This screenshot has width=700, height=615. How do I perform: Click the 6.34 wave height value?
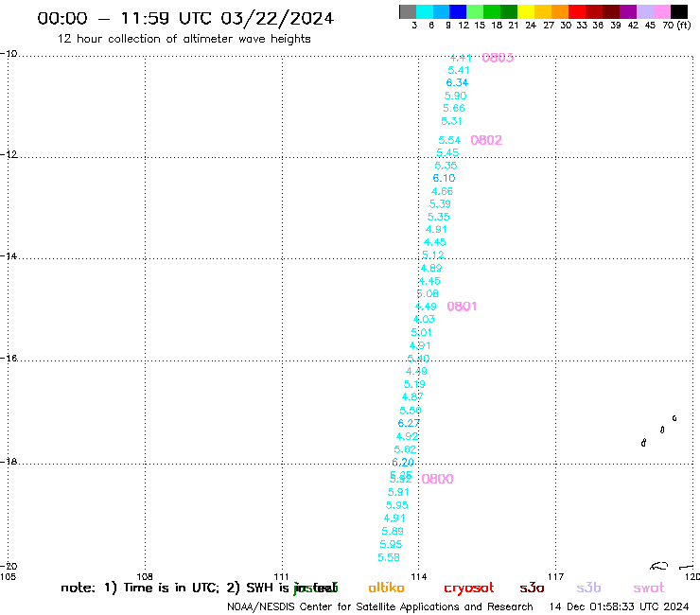coord(457,82)
